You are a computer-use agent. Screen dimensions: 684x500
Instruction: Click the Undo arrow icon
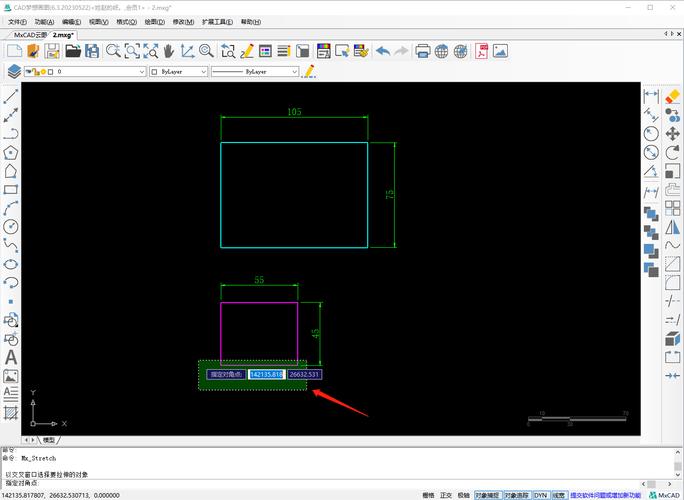[382, 51]
